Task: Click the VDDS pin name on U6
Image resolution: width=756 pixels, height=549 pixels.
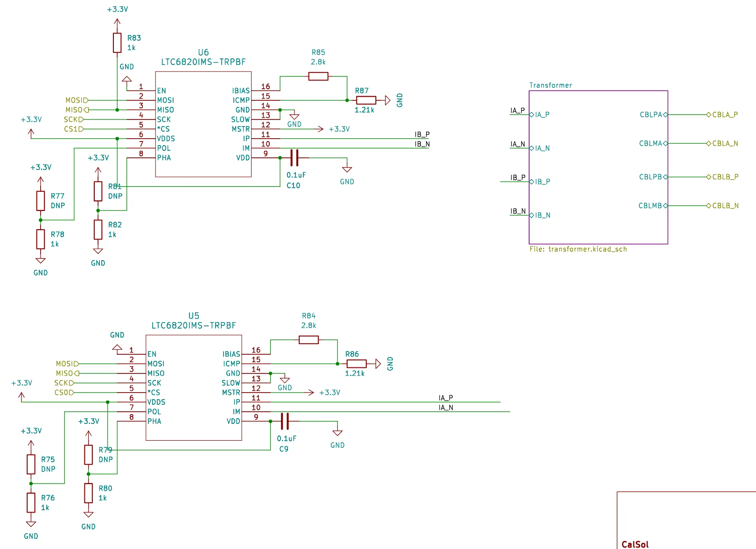Action: coord(166,139)
